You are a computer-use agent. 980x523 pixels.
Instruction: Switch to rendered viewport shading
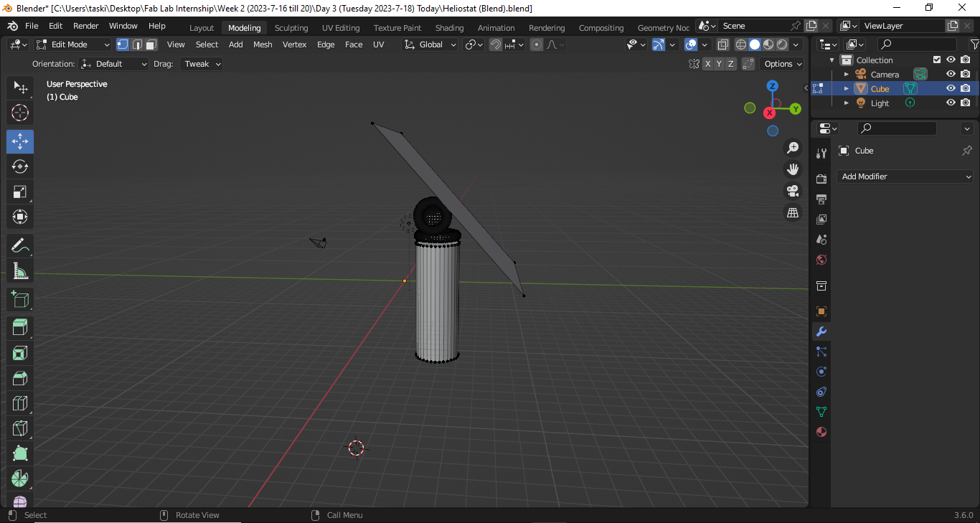tap(782, 44)
